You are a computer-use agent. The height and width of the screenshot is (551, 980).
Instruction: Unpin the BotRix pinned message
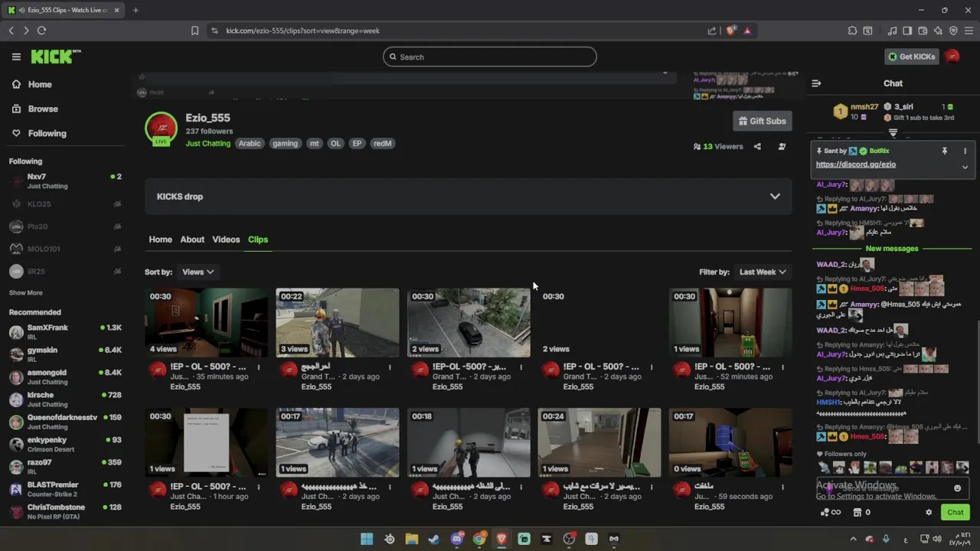point(944,152)
